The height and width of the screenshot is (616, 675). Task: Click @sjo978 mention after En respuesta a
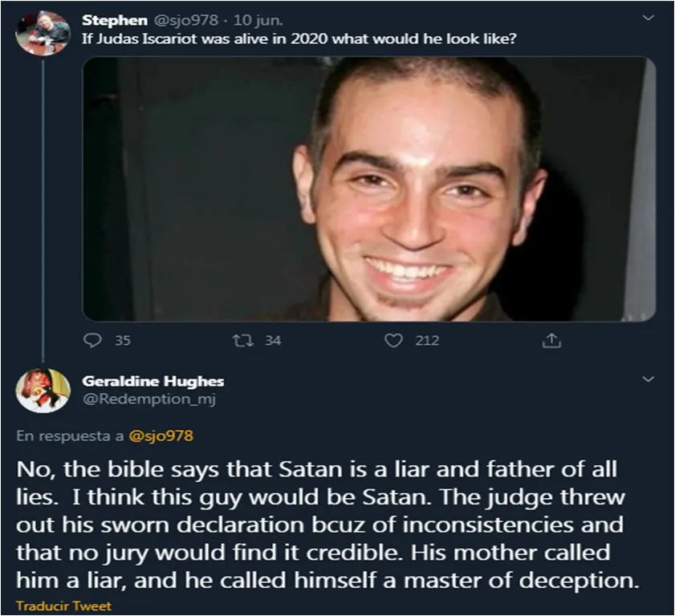point(161,436)
